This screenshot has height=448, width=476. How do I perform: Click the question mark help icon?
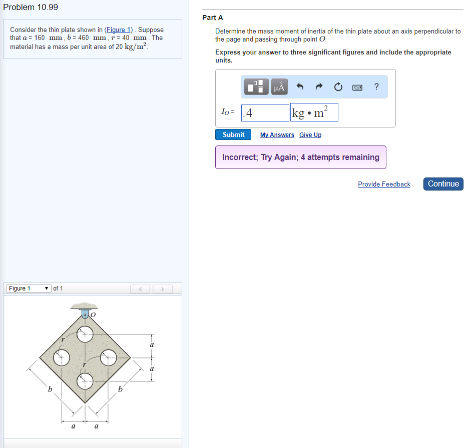[376, 86]
